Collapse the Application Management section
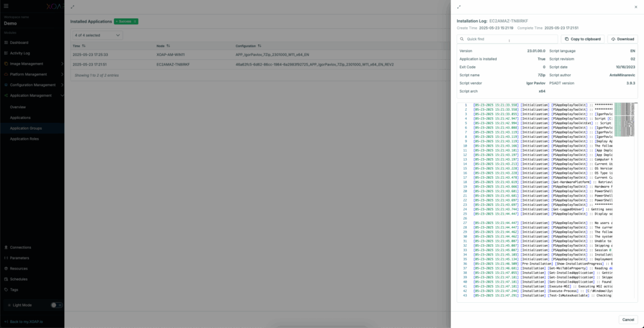644x328 pixels. (62, 96)
